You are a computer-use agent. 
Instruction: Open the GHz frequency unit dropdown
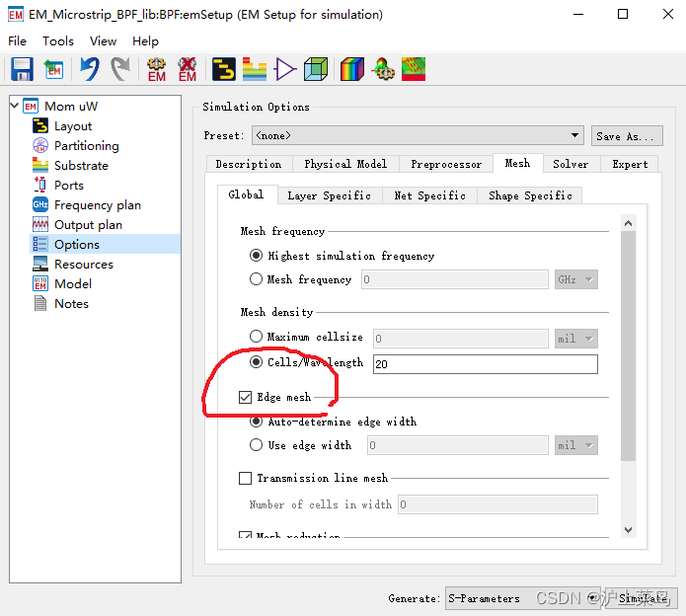(x=575, y=279)
